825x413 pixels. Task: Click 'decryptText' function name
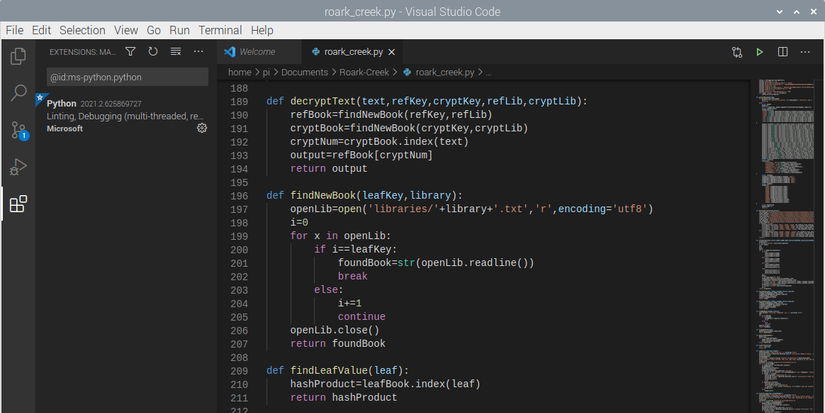point(323,102)
